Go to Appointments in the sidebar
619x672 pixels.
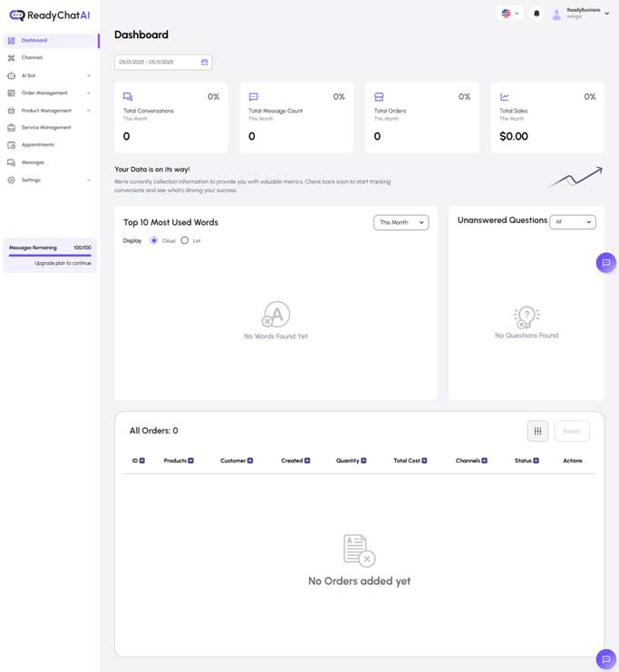point(38,145)
